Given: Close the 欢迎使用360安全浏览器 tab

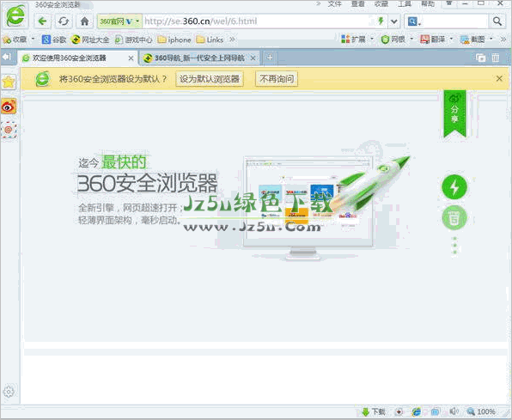Looking at the screenshot, I should 131,58.
